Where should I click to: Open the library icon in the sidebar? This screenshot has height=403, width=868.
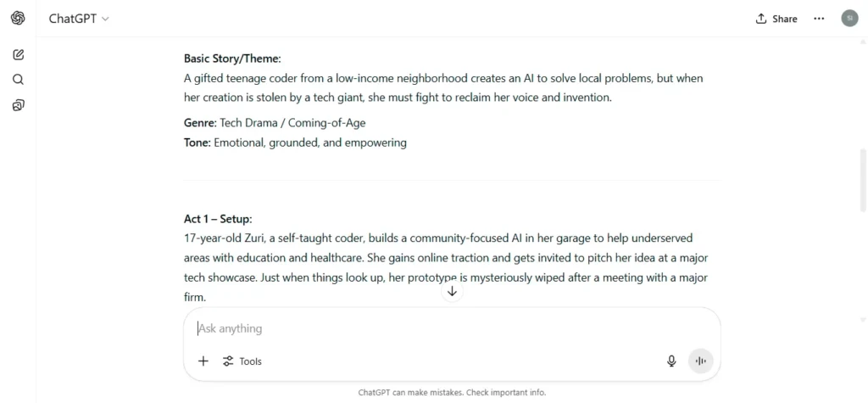point(19,104)
